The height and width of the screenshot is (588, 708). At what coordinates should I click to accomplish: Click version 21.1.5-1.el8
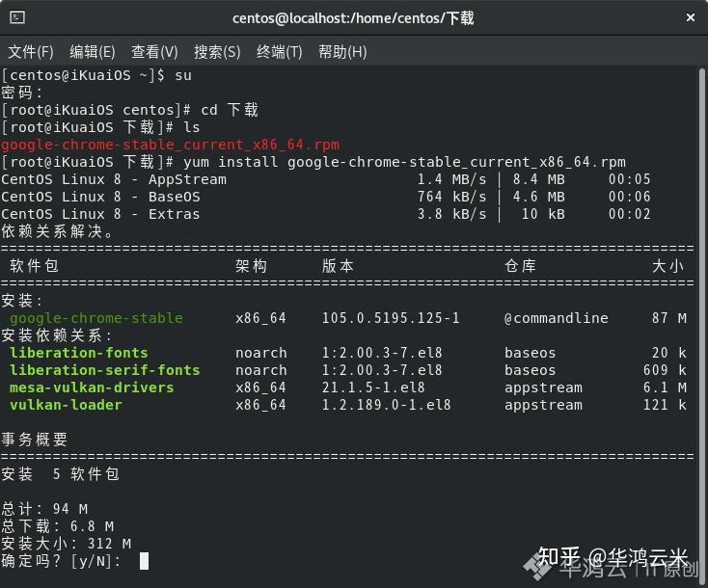pyautogui.click(x=373, y=388)
